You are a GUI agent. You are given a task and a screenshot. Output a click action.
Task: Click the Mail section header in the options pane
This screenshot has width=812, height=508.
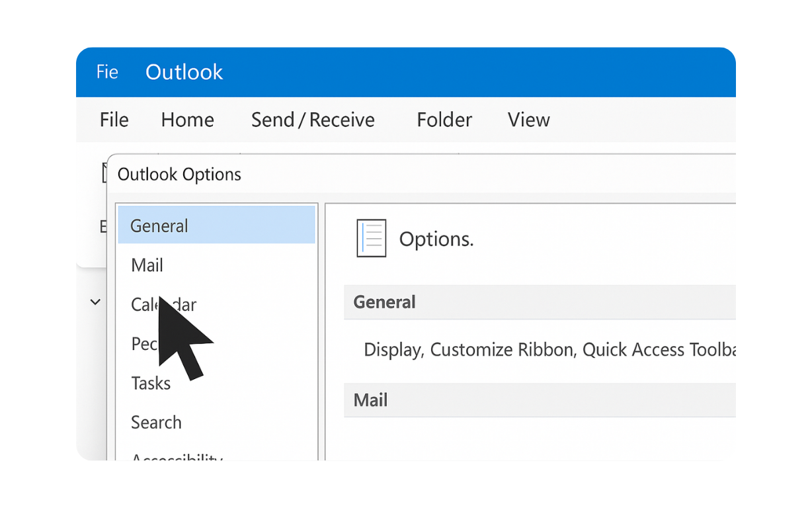pos(370,400)
